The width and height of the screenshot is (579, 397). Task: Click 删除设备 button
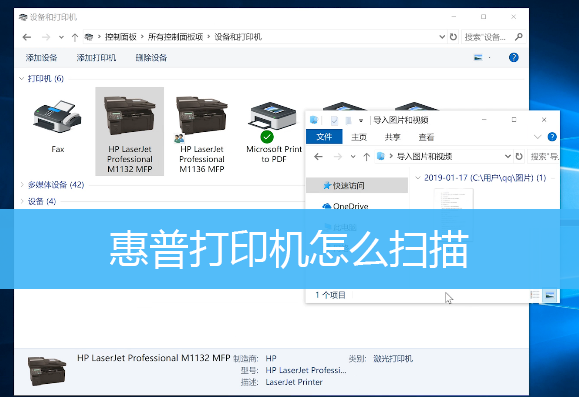151,58
